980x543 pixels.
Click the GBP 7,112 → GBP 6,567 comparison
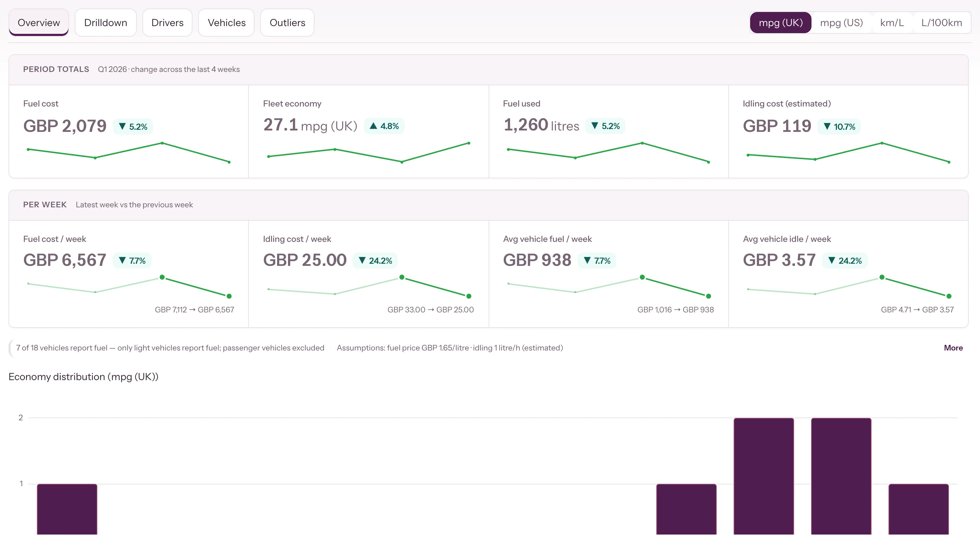point(194,310)
